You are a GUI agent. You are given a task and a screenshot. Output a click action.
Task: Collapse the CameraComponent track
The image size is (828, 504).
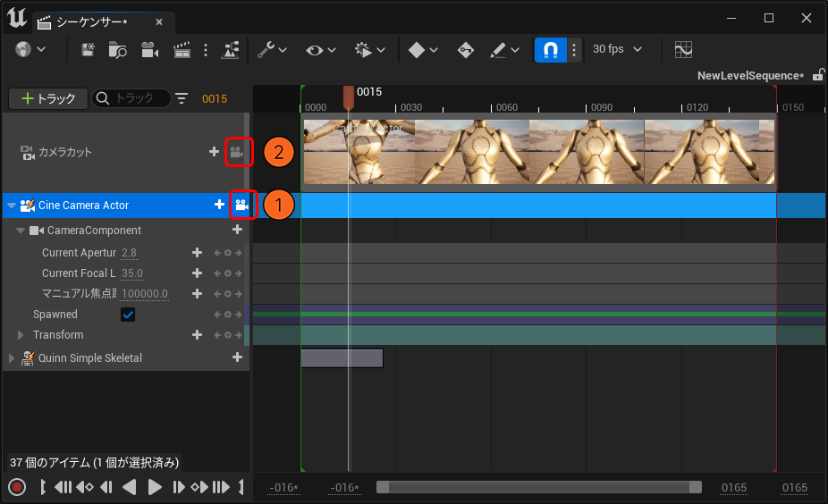coord(21,231)
